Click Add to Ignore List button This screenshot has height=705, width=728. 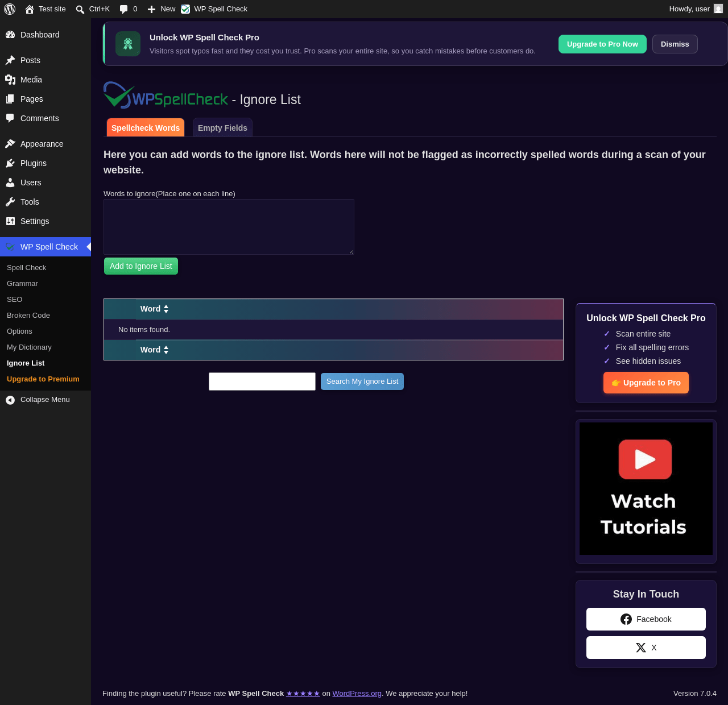[x=141, y=266]
